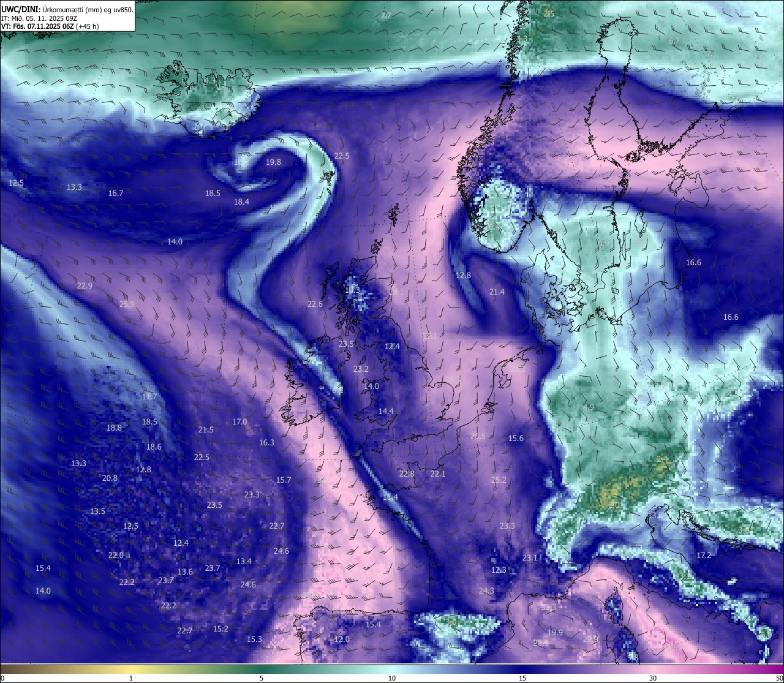Click the 22.6 value label
784x683 pixels.
(x=315, y=304)
